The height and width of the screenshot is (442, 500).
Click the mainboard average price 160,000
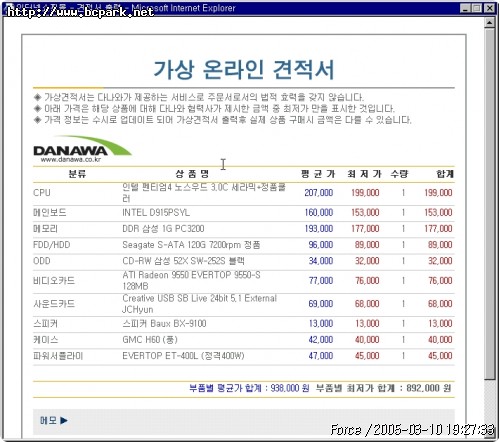319,212
